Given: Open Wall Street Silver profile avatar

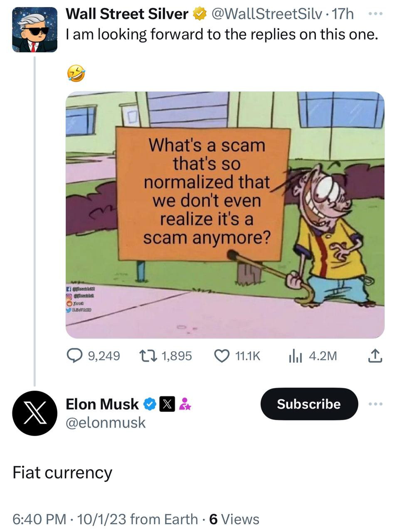Looking at the screenshot, I should click(x=35, y=30).
